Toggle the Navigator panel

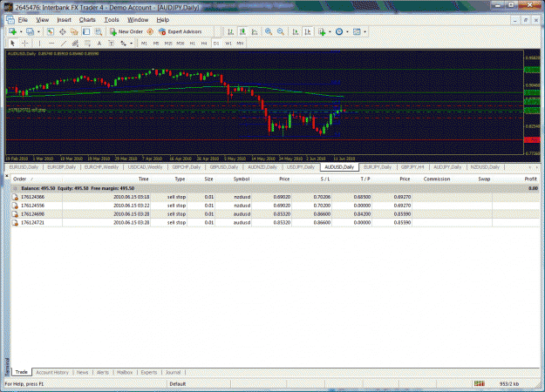tap(74, 31)
